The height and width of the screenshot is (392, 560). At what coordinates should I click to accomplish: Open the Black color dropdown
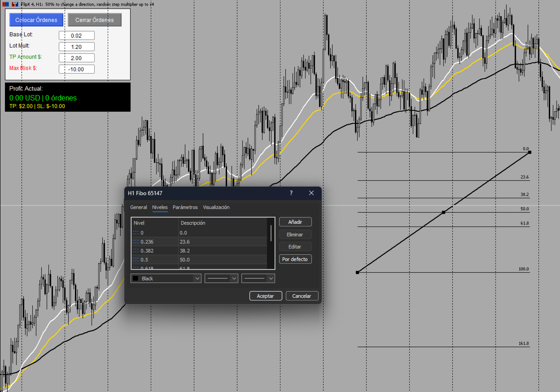166,279
